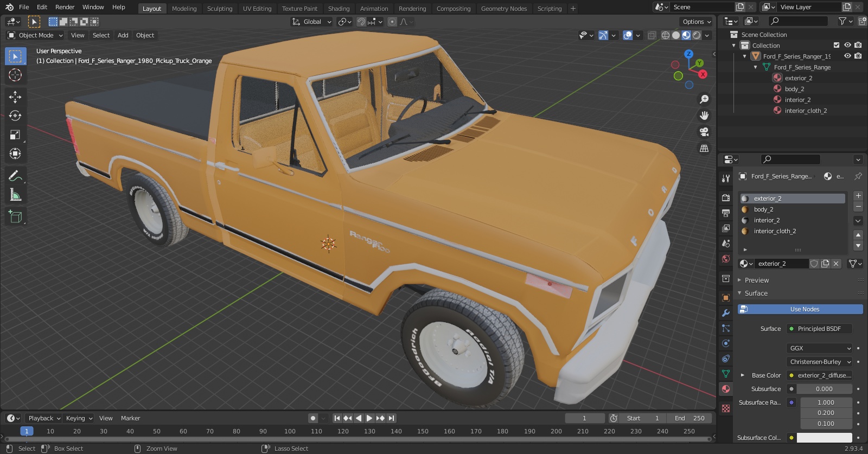Select body_2 material slot
The width and height of the screenshot is (868, 454).
(x=792, y=209)
